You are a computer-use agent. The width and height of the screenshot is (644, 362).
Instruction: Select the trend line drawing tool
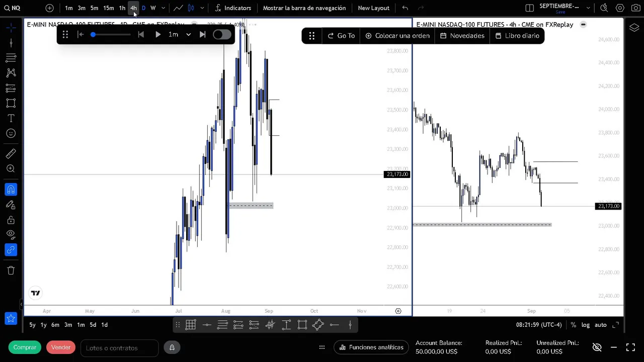click(x=11, y=43)
